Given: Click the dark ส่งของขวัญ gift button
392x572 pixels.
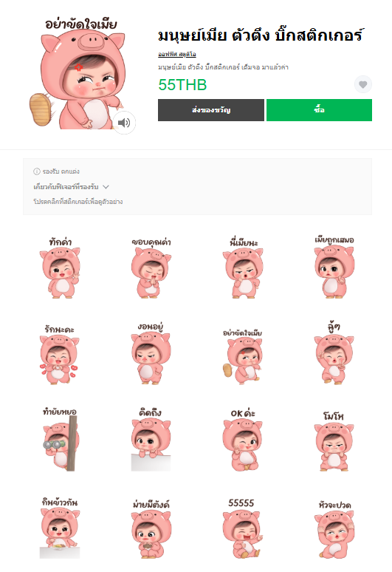Looking at the screenshot, I should click(211, 110).
